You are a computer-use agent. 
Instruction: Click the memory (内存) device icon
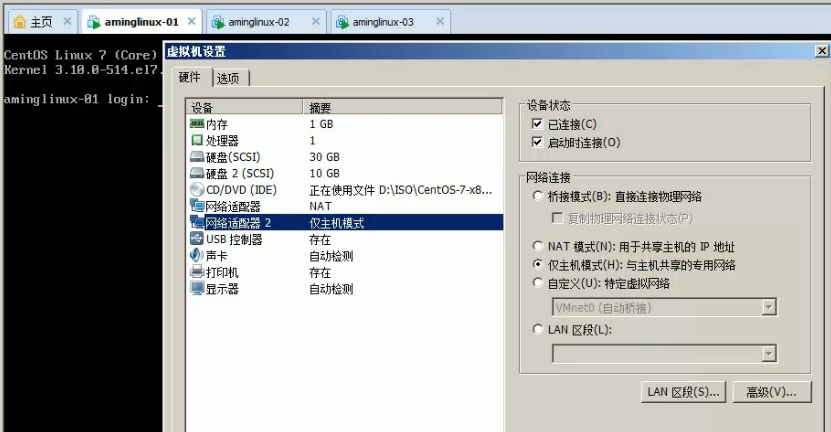pyautogui.click(x=197, y=124)
